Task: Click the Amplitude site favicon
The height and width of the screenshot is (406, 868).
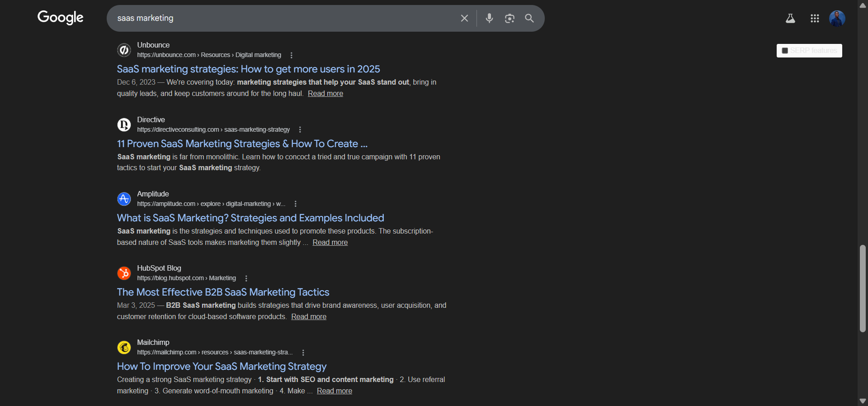Action: coord(124,199)
